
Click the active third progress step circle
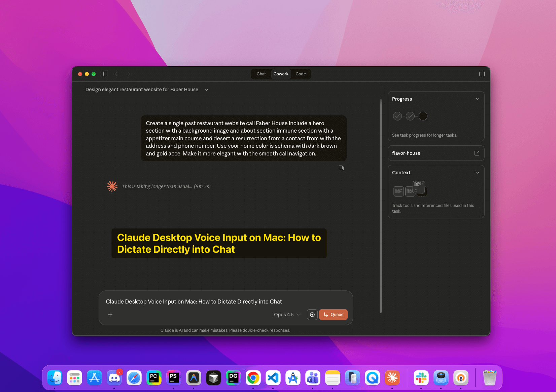(423, 116)
